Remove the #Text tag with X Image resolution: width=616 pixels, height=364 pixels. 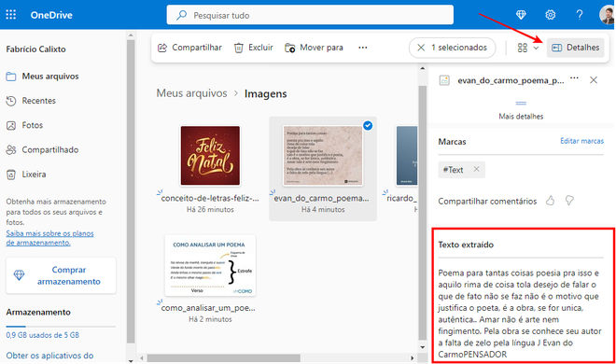coord(477,169)
